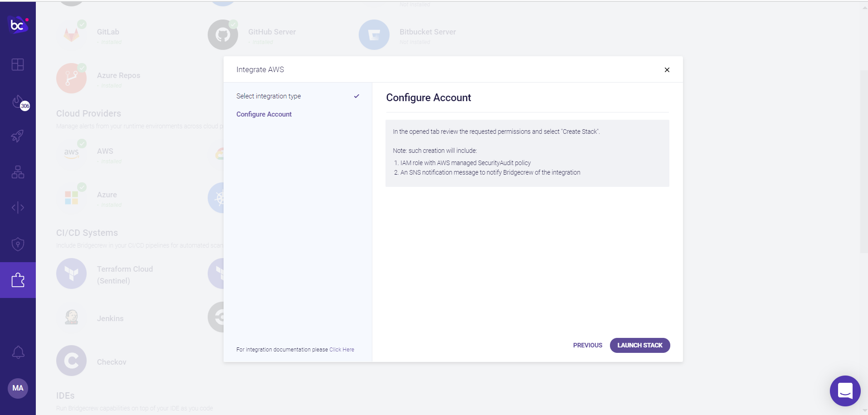The image size is (868, 415).
Task: Click the 'Integrate AWS' dialog title
Action: pos(260,69)
